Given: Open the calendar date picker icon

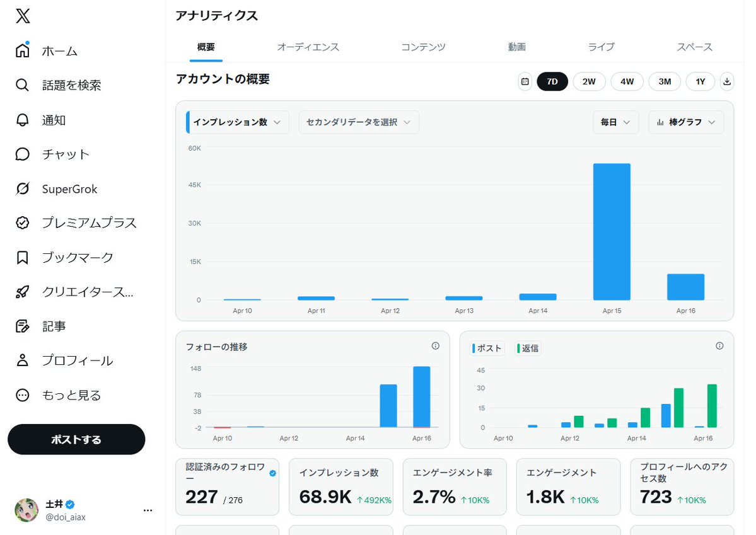Looking at the screenshot, I should pos(525,81).
